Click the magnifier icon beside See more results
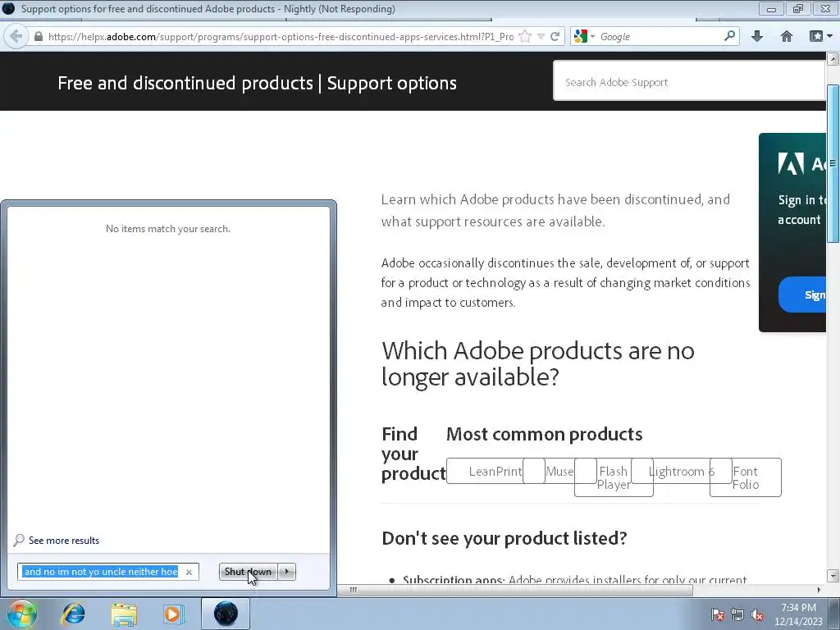Viewport: 840px width, 630px height. click(x=19, y=540)
